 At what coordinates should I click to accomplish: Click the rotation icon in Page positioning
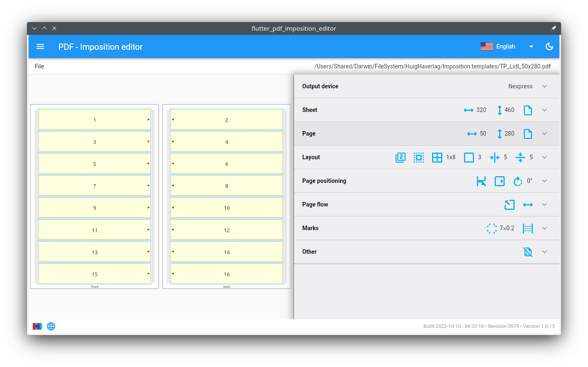[x=518, y=181]
